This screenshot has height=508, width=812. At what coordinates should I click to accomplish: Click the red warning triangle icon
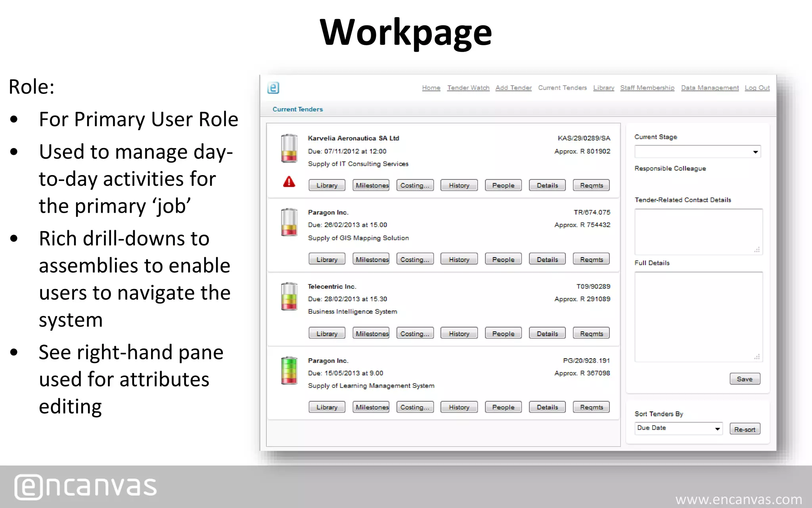[289, 182]
